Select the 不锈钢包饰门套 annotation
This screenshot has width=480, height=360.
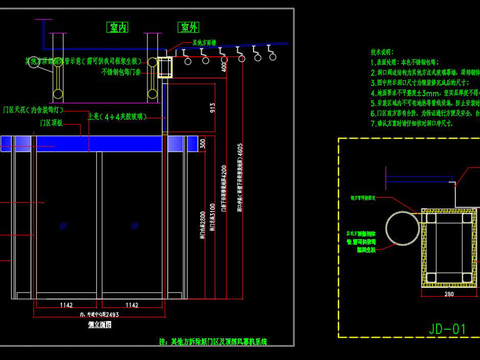tap(121, 72)
